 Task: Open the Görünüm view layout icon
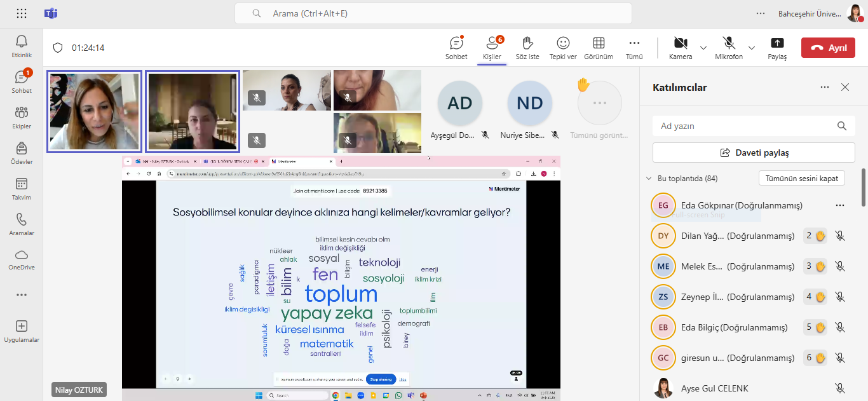[599, 43]
